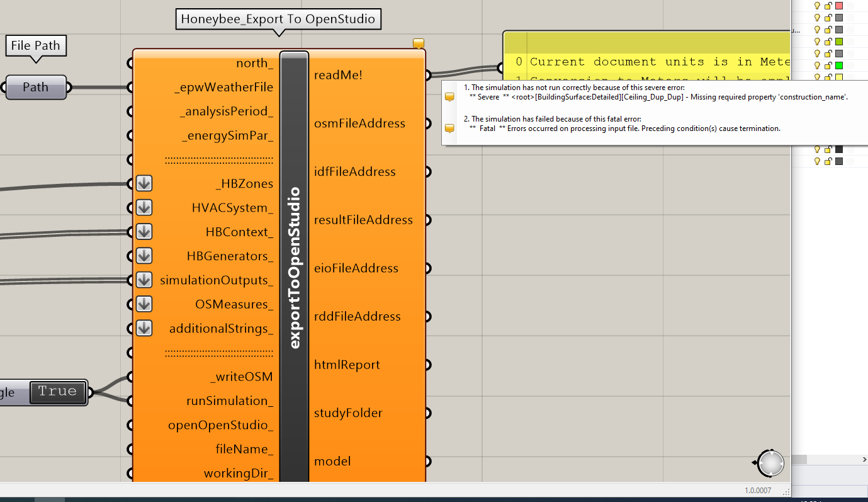Click the arrow icon beside OSMeasures_ input
Image resolution: width=868 pixels, height=502 pixels.
tap(144, 304)
